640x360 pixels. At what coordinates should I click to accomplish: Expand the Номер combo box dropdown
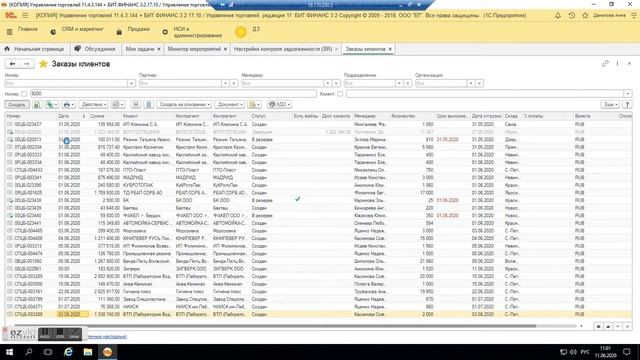coord(131,83)
